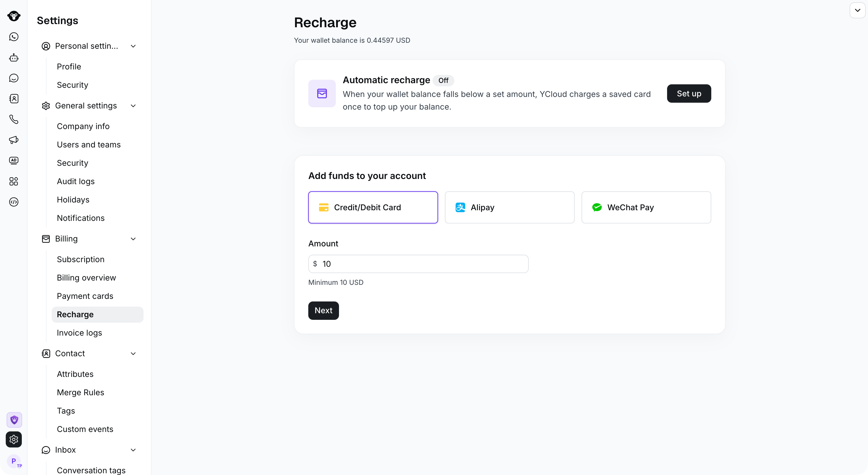Click the wallet icon in Automatic recharge card
This screenshot has width=868, height=475.
pyautogui.click(x=322, y=94)
